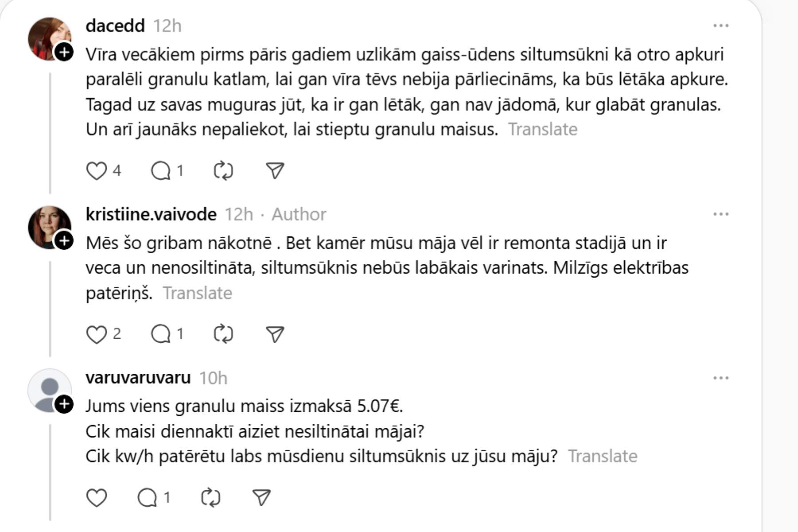Open more options on kristiine.vaivode's reply
The image size is (798, 532).
[721, 214]
